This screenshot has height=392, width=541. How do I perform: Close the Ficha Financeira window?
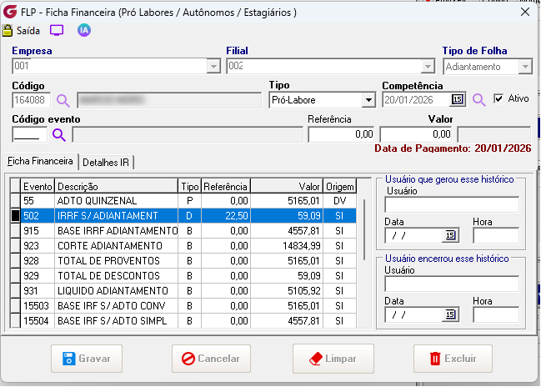coord(525,12)
